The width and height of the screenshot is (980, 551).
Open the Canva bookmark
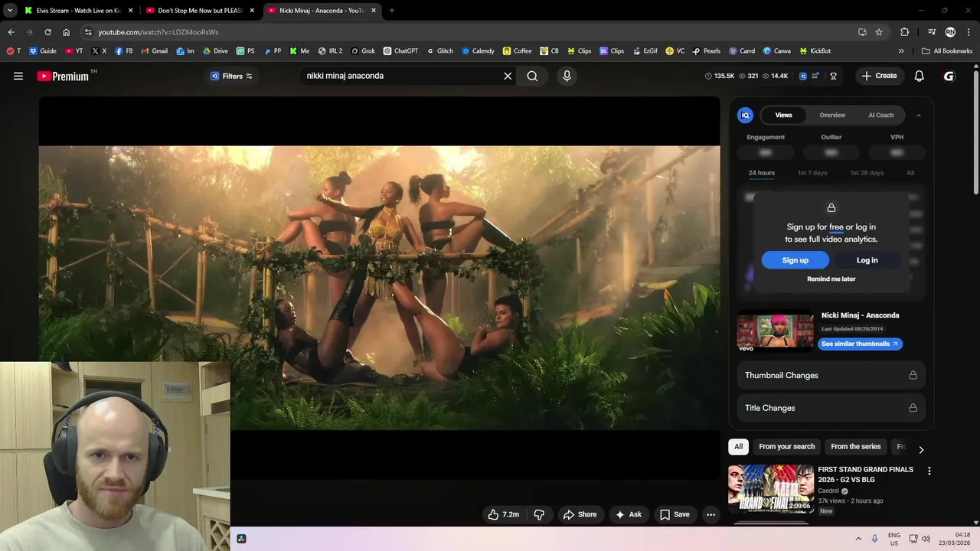click(x=776, y=51)
